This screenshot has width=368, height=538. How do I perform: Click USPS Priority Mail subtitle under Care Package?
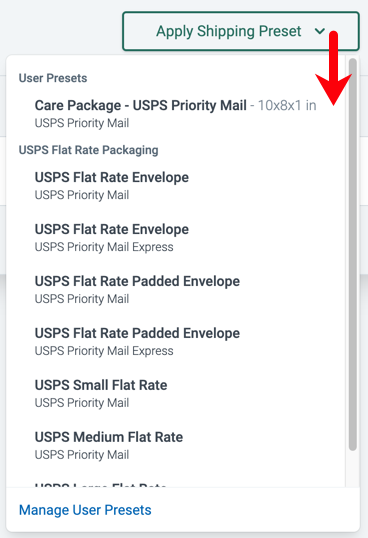coord(82,123)
